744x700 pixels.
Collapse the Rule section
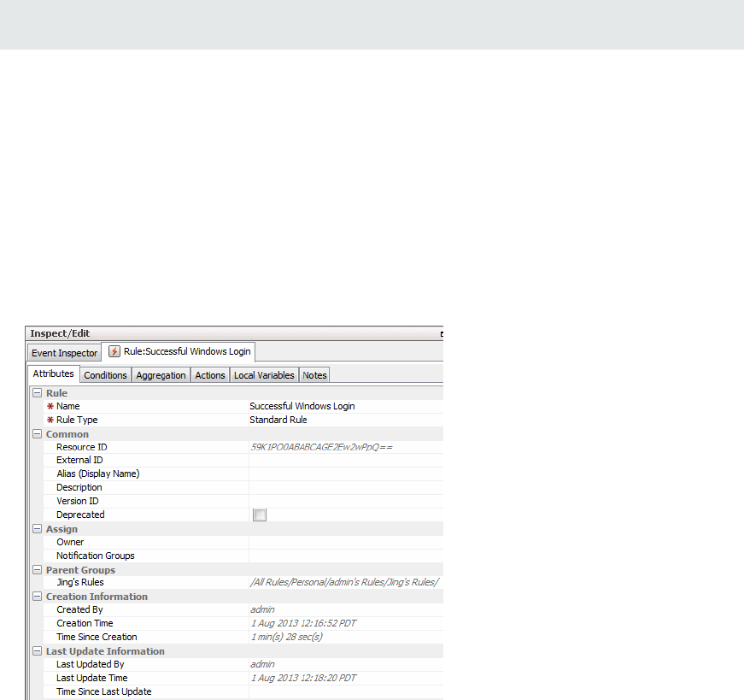coord(37,393)
